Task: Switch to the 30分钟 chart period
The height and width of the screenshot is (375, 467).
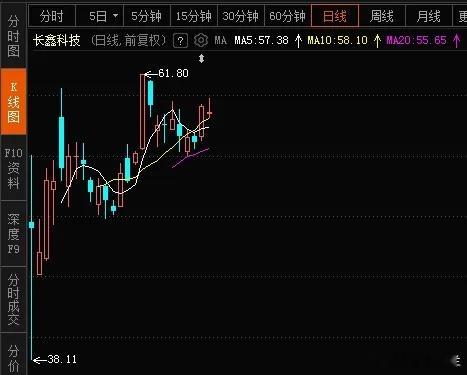Action: click(x=241, y=16)
